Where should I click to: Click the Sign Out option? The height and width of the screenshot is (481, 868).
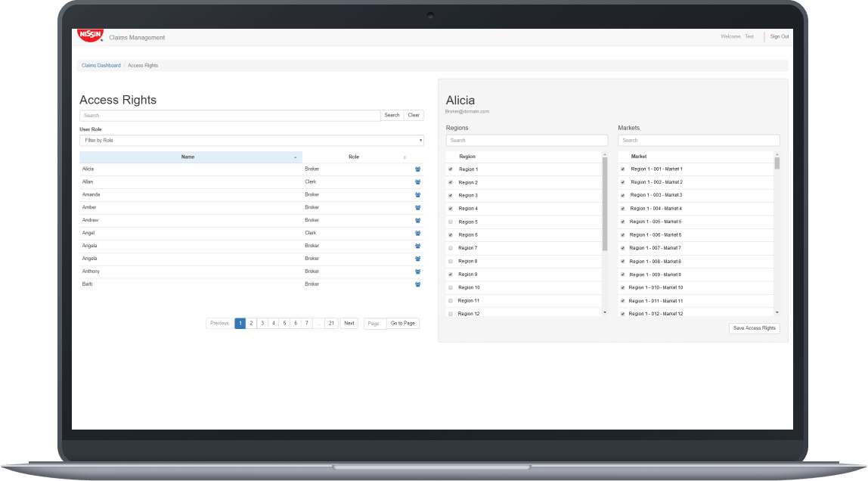click(779, 36)
